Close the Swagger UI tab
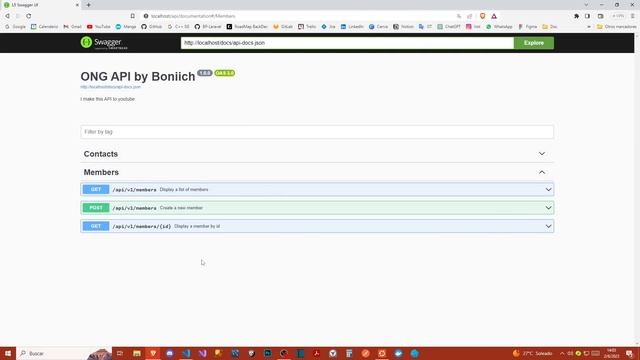 coord(77,5)
